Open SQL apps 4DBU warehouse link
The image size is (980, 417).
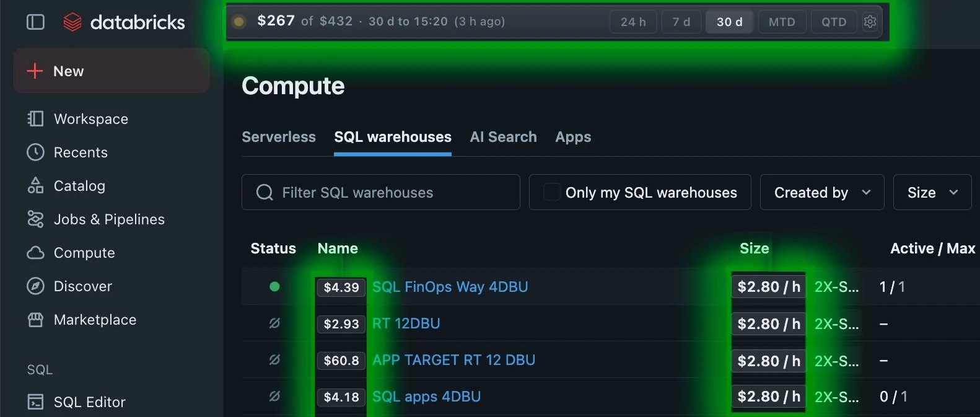pos(427,397)
